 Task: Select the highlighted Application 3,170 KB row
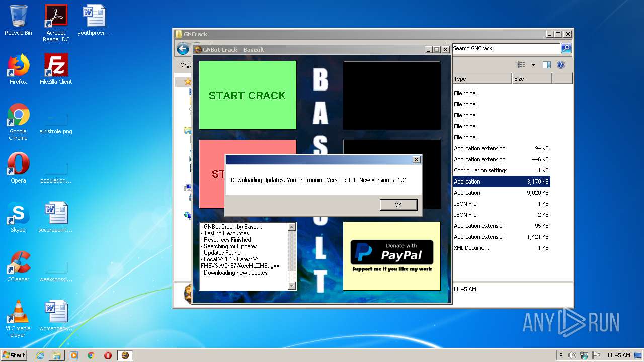tap(501, 182)
